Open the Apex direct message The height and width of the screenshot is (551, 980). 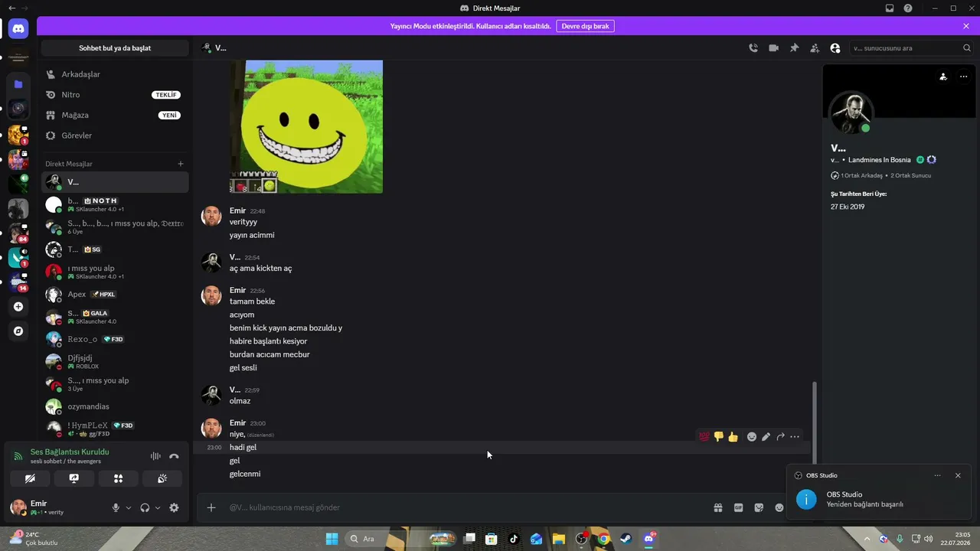(x=115, y=295)
